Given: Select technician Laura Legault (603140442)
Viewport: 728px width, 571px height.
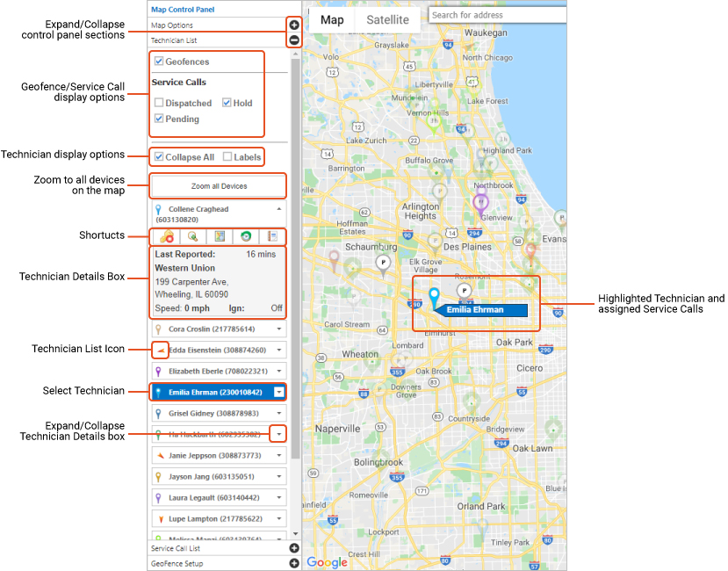Looking at the screenshot, I should click(219, 497).
